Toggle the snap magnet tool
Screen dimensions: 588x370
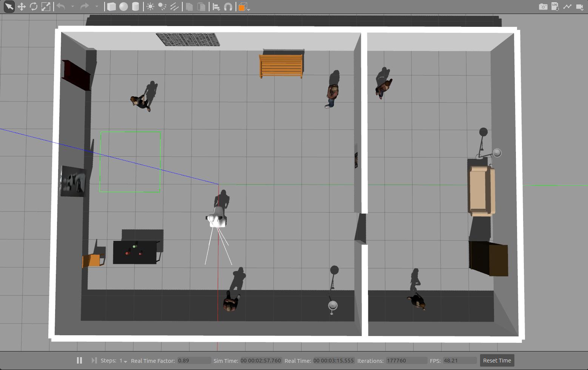pyautogui.click(x=228, y=7)
